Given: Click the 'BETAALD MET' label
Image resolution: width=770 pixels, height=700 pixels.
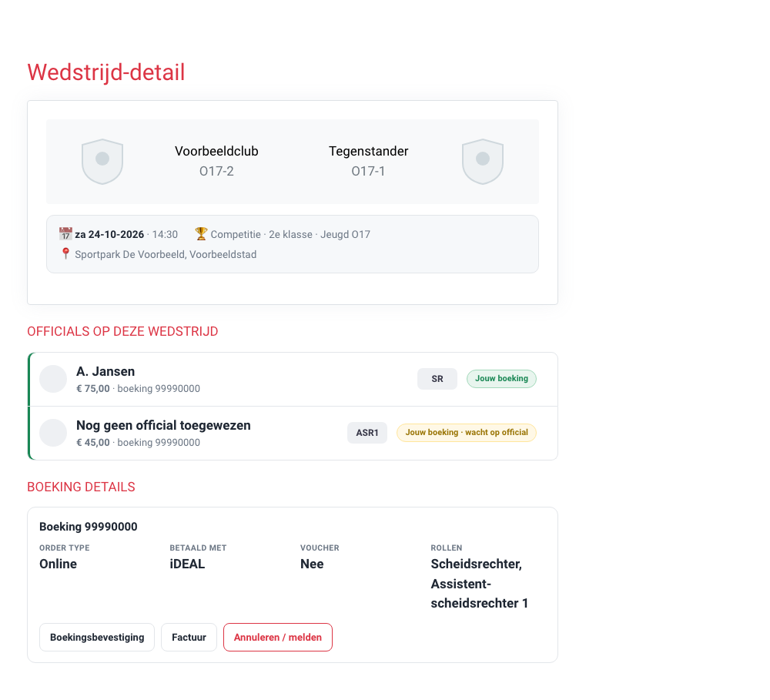Looking at the screenshot, I should coord(198,548).
